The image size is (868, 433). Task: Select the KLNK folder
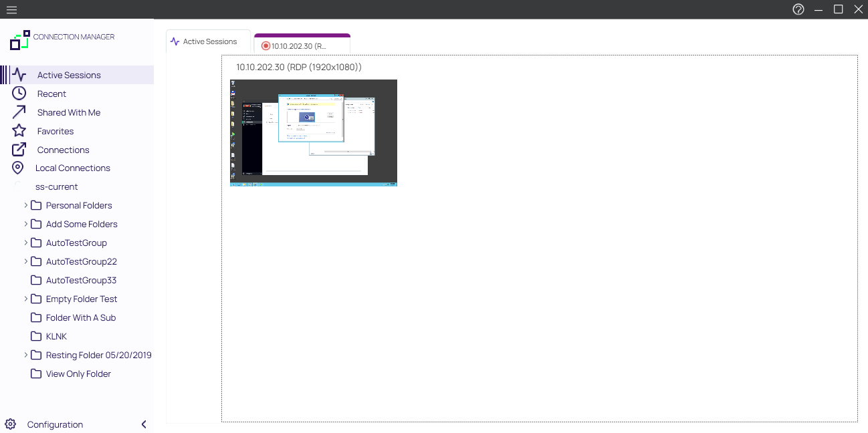(x=56, y=336)
